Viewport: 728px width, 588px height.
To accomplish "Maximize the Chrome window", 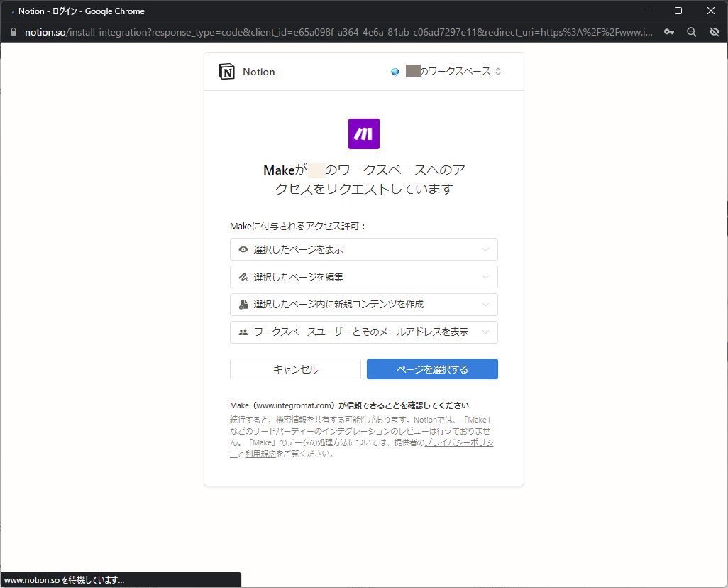I will (678, 11).
